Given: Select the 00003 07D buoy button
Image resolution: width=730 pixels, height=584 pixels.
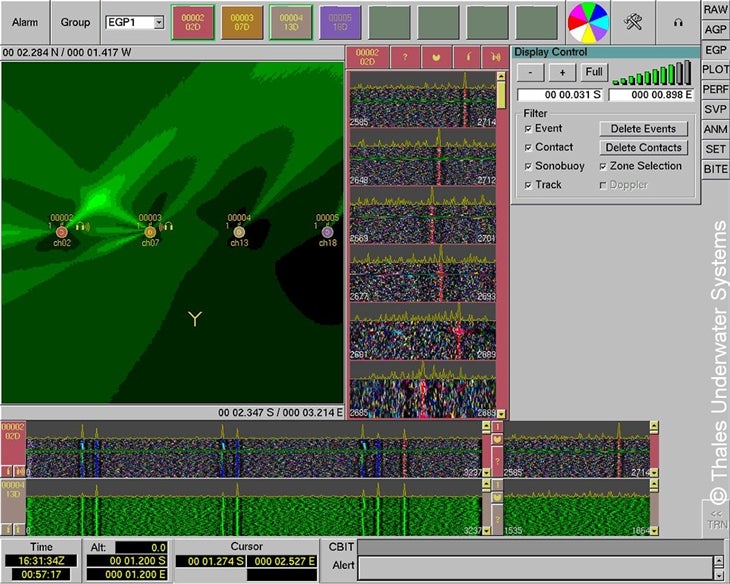Looking at the screenshot, I should pos(242,22).
